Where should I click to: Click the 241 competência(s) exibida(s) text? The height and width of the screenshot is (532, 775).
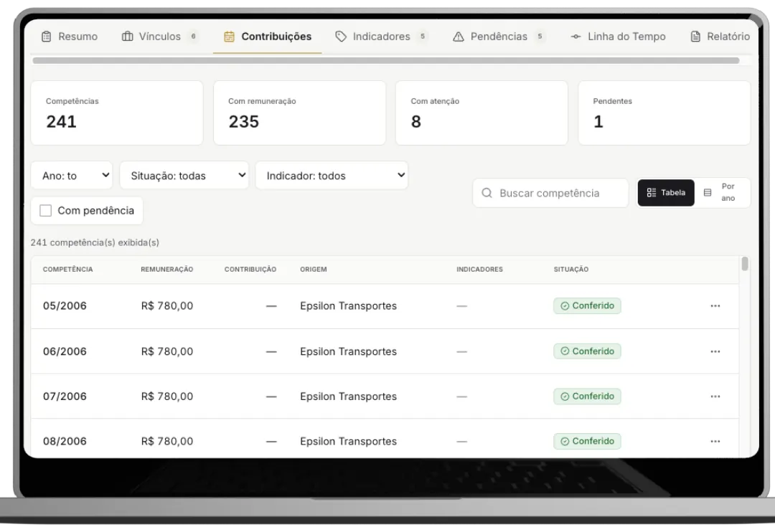(x=95, y=242)
